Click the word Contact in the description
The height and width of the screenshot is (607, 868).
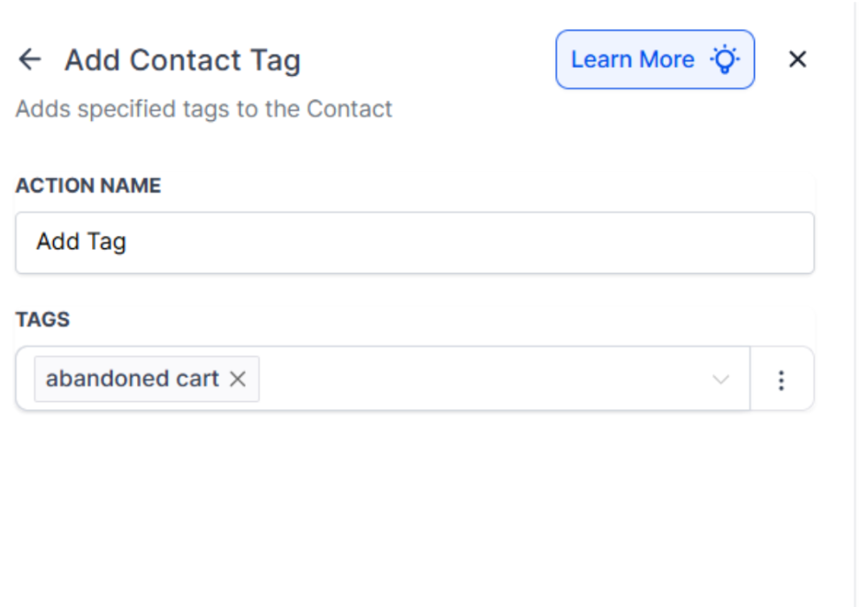point(349,110)
